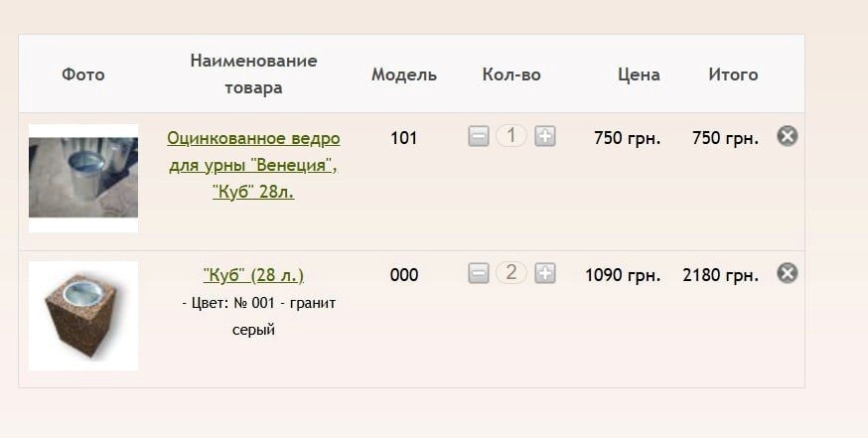Click the "Итого" column header

click(x=733, y=74)
